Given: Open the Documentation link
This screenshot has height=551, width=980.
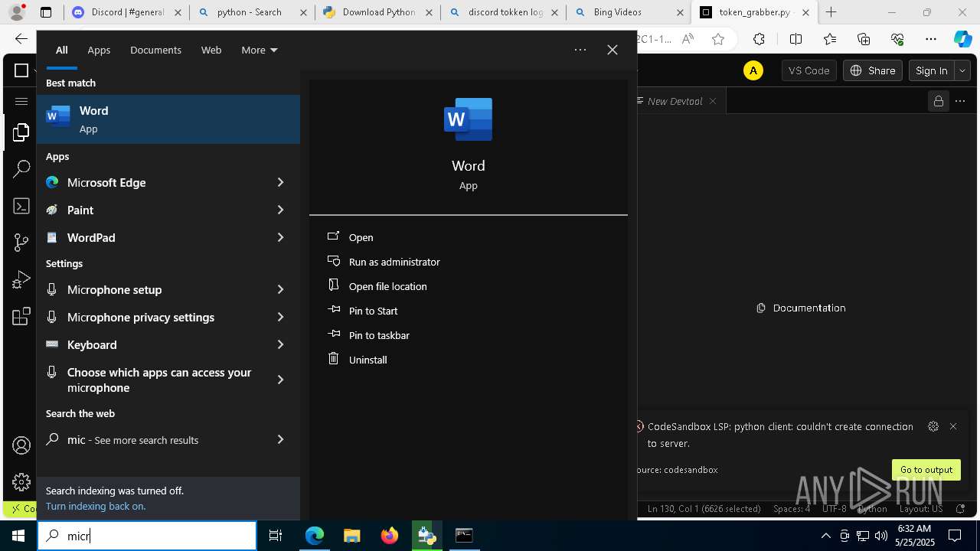Looking at the screenshot, I should pos(801,308).
